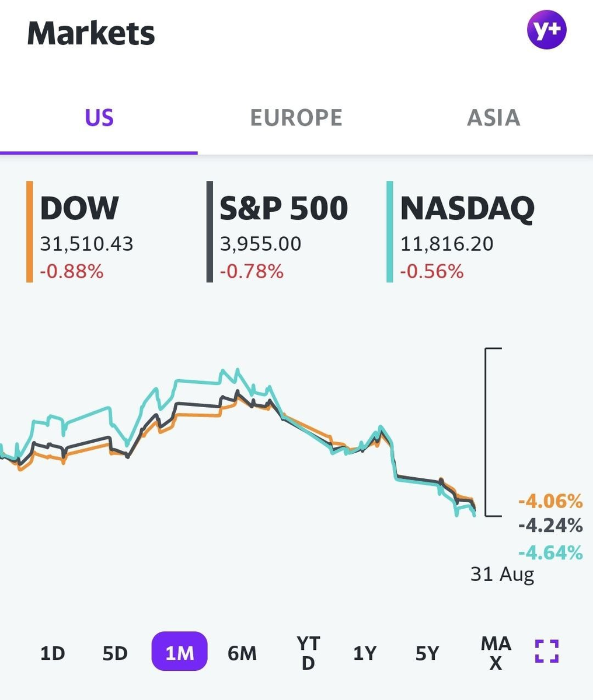Switch to the US markets tab
Viewport: 593px width, 700px height.
(x=99, y=118)
